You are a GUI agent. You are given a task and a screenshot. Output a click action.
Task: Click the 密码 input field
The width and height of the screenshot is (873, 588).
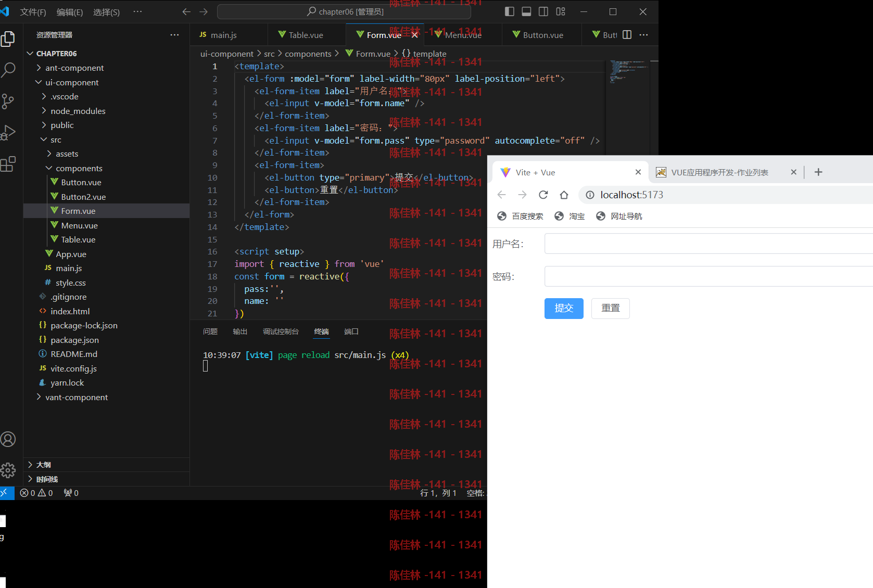click(708, 276)
